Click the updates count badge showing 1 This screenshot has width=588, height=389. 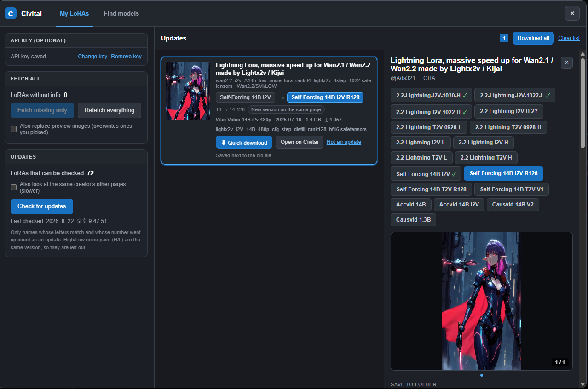coord(504,38)
